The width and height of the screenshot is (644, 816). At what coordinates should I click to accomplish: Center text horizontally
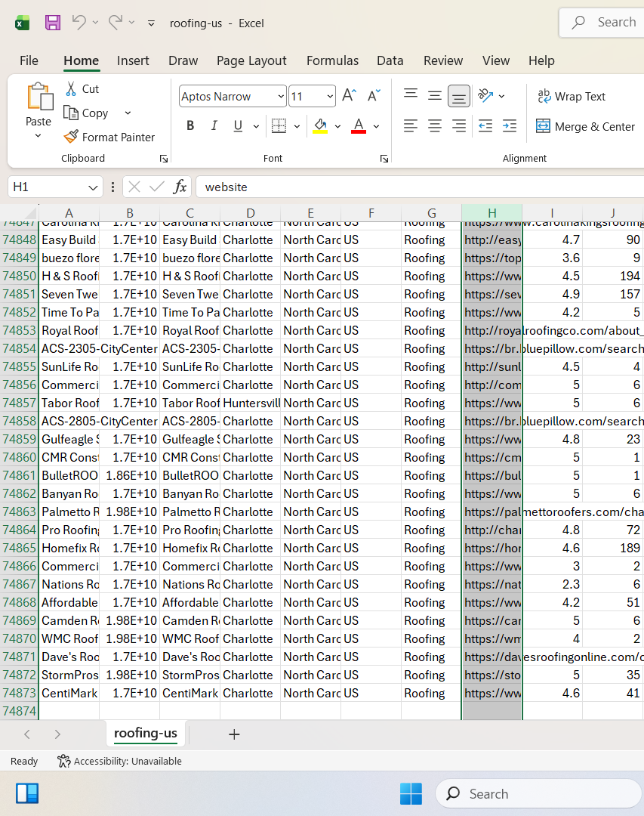434,125
